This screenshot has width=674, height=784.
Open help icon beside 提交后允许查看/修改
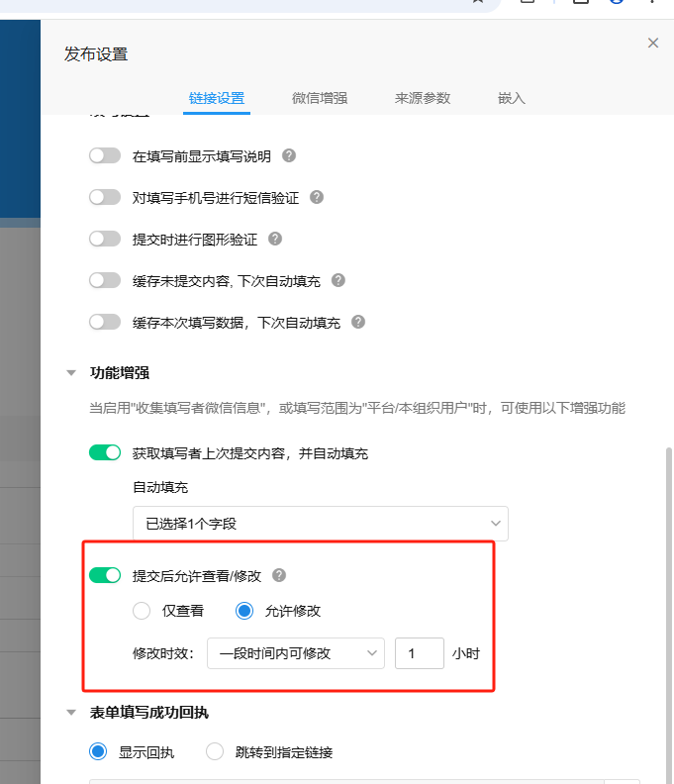tap(279, 575)
